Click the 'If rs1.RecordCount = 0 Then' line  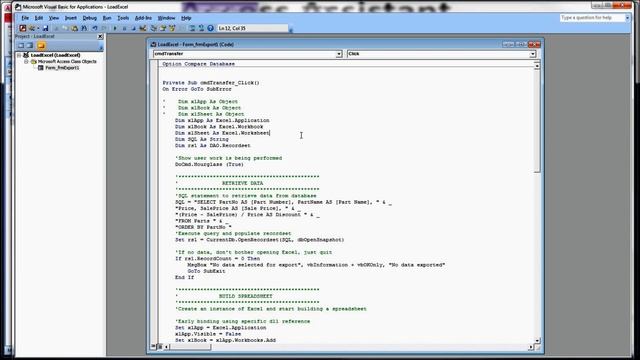(217, 259)
